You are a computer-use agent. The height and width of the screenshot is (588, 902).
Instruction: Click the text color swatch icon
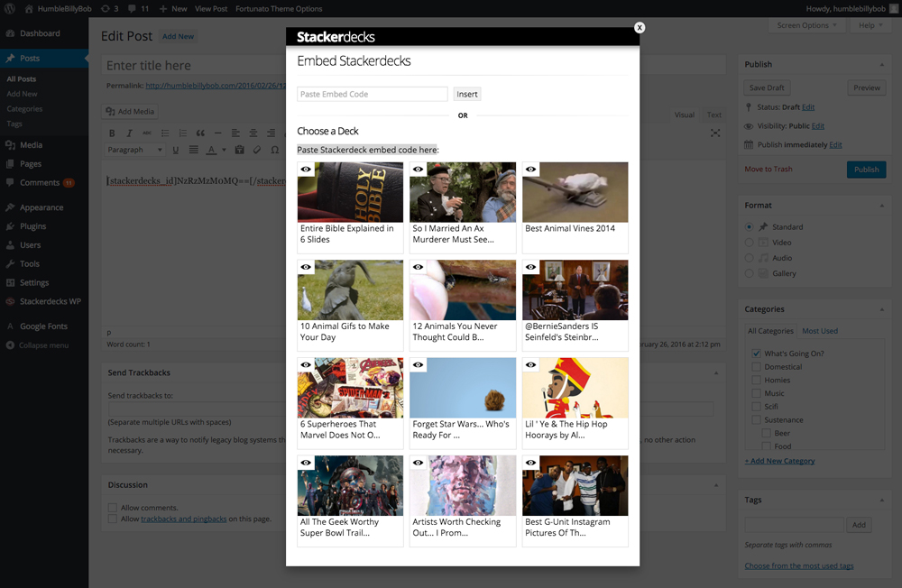coord(212,150)
